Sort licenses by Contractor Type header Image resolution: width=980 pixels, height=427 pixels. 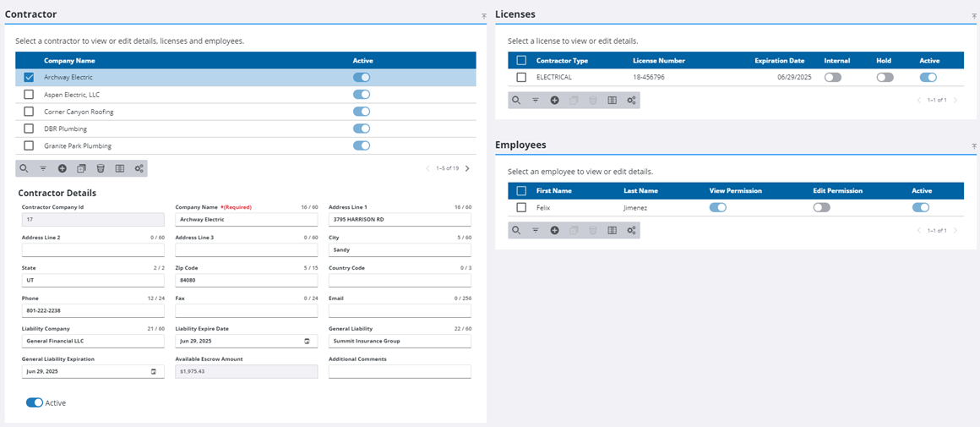click(562, 61)
